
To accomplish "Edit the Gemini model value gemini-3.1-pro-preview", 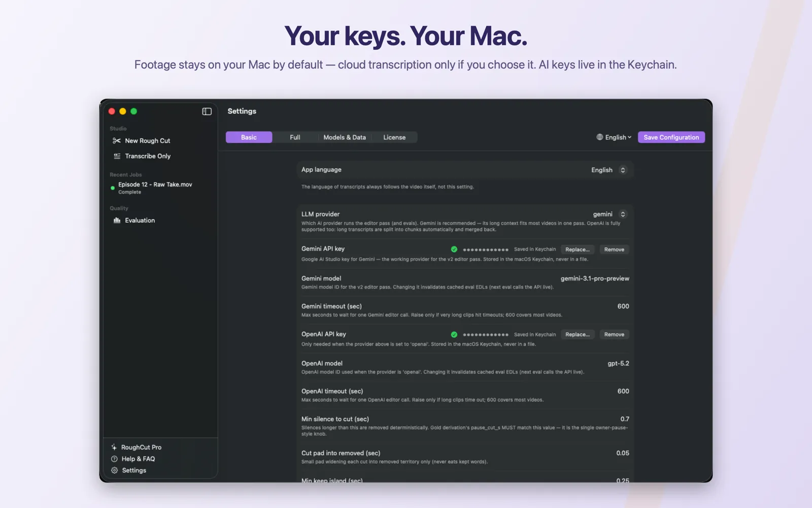I will pyautogui.click(x=595, y=278).
